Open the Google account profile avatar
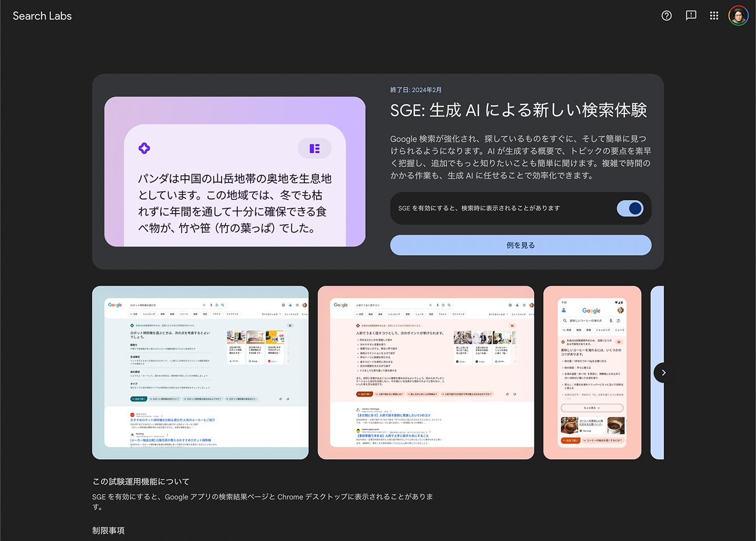756x541 pixels. point(738,16)
